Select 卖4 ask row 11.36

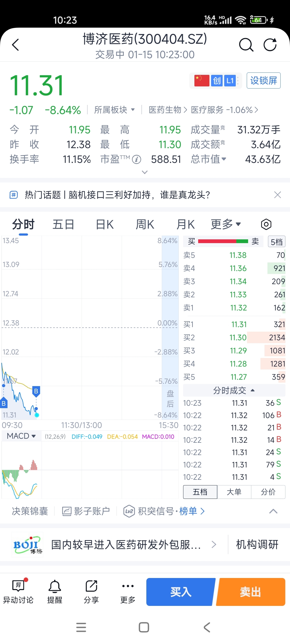(x=234, y=268)
